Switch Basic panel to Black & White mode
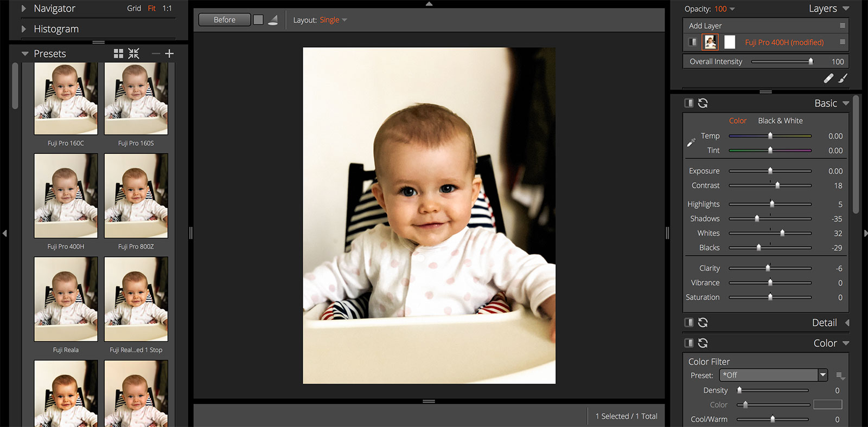This screenshot has width=868, height=427. click(780, 120)
